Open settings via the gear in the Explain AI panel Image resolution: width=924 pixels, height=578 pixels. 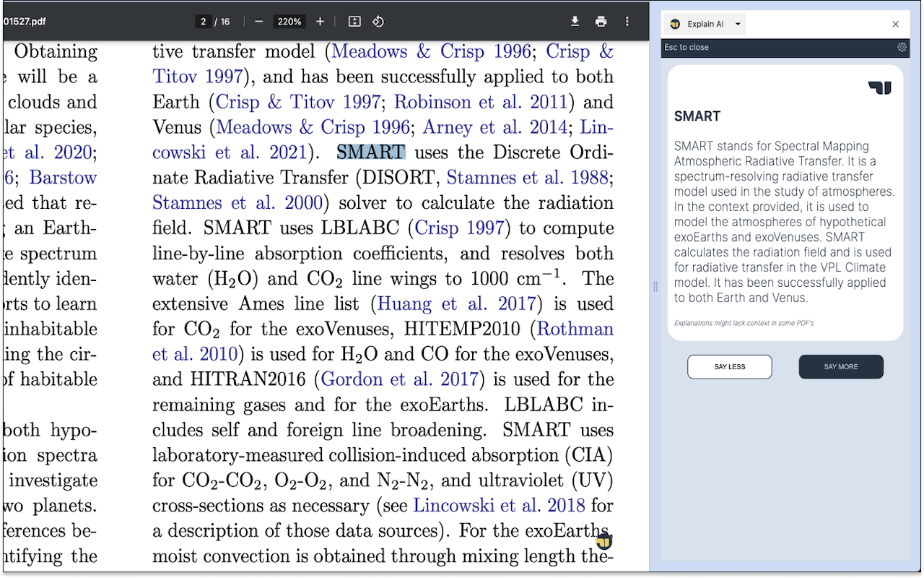901,46
